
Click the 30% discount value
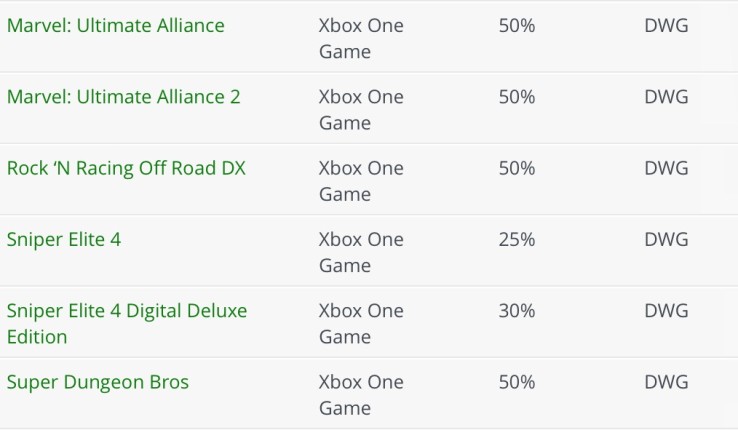pos(516,311)
